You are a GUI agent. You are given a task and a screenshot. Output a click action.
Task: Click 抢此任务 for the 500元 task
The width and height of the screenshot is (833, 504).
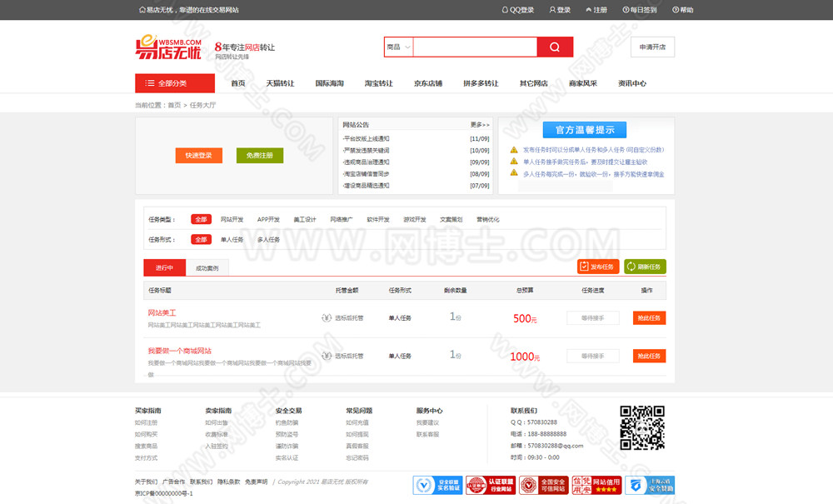click(649, 317)
